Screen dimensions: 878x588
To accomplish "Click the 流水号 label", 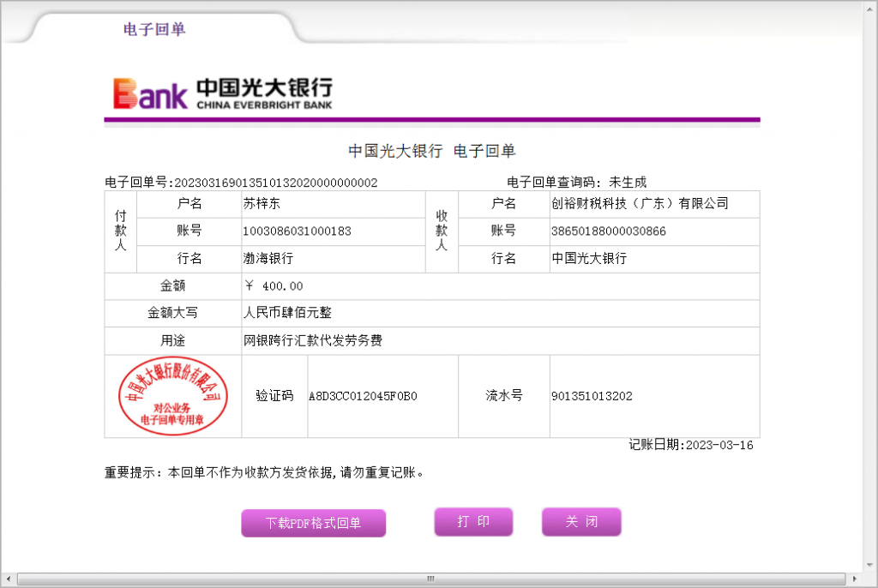I will (504, 396).
